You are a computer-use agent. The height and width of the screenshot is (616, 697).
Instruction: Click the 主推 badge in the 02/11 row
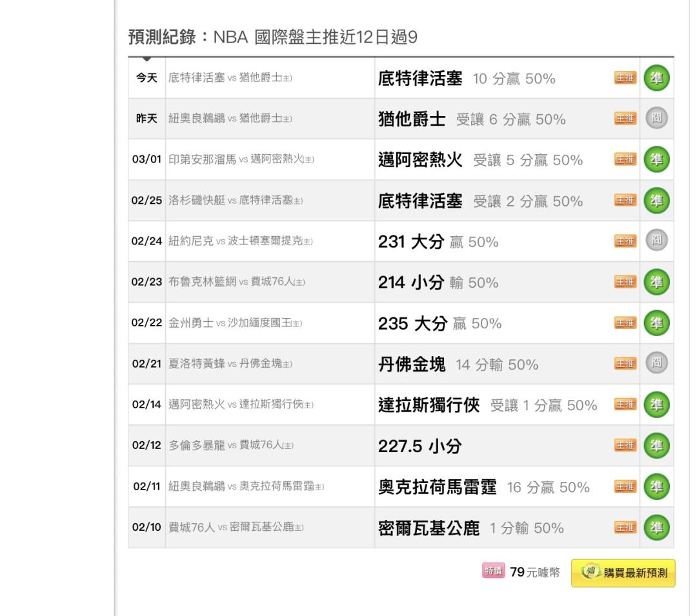pos(625,487)
